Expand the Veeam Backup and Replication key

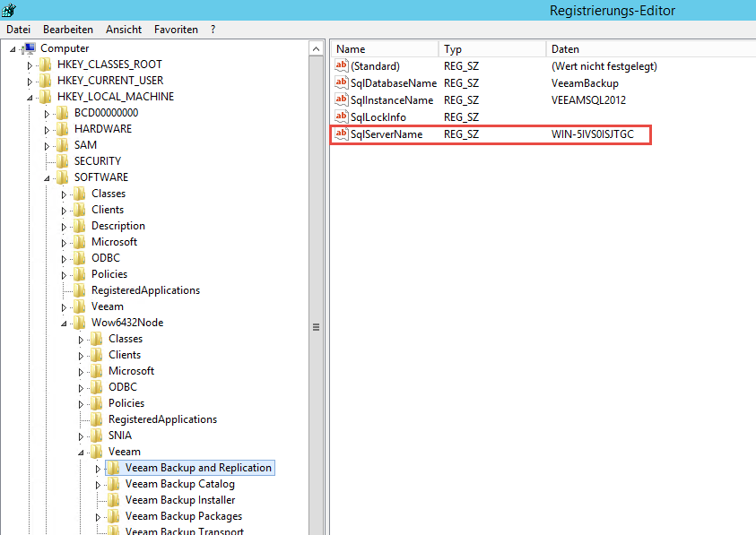coord(98,469)
